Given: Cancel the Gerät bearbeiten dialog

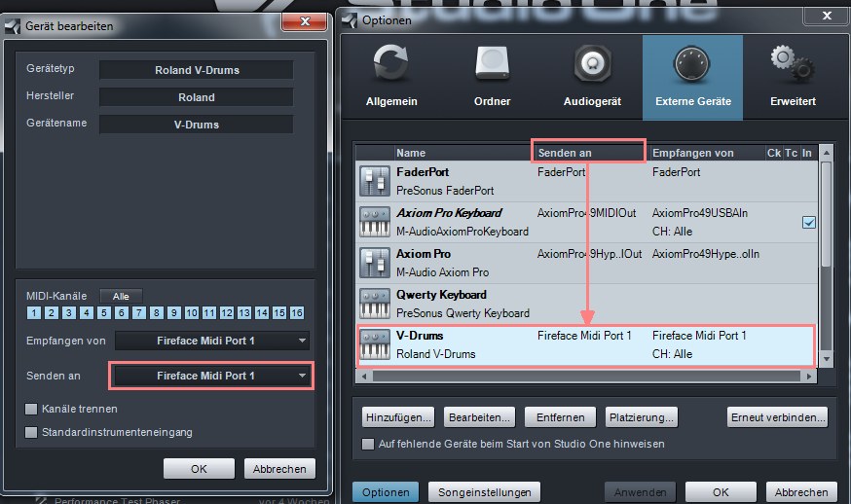Looking at the screenshot, I should (x=279, y=469).
